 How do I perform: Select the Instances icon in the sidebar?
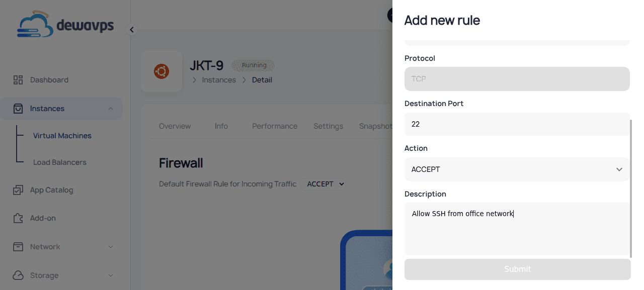[18, 108]
